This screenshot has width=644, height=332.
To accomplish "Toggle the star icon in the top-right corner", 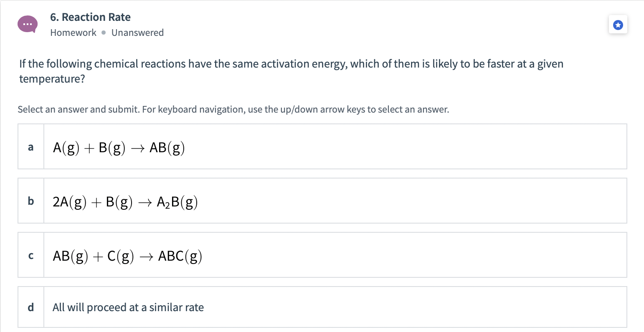I will pos(618,24).
